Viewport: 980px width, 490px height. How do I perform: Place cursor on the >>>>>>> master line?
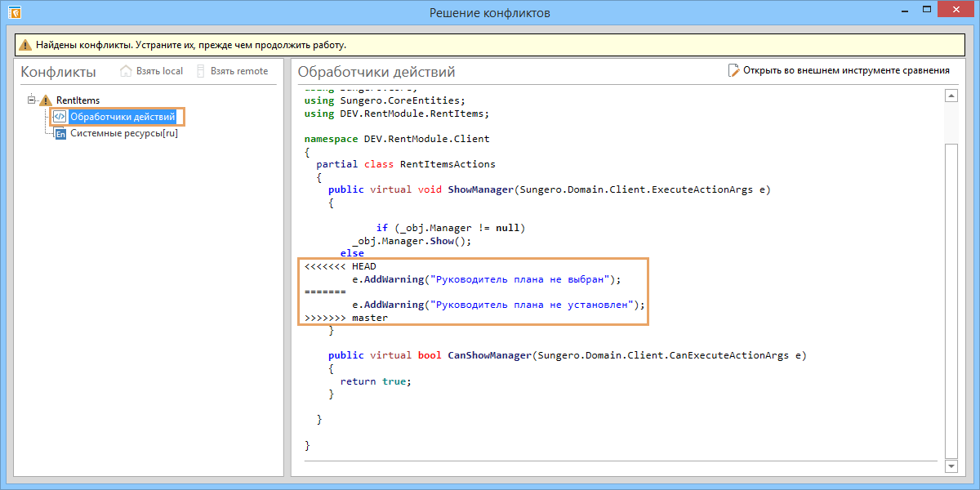pos(345,318)
